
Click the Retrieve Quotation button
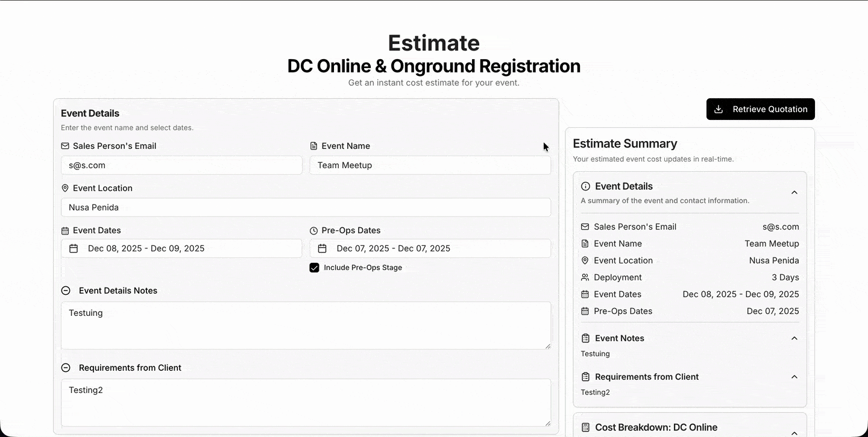pos(760,109)
